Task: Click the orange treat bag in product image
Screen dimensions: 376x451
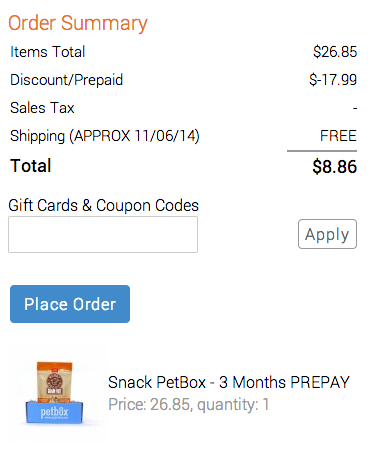Action: click(54, 382)
